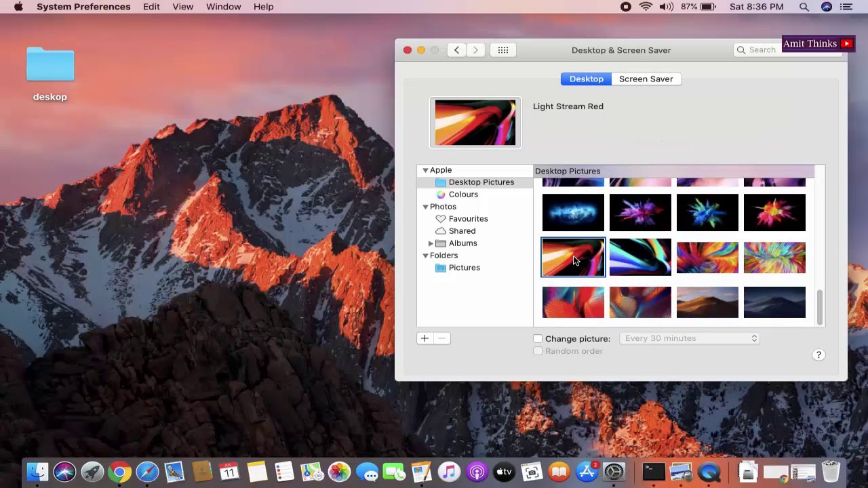Open Terminal from the Dock
This screenshot has width=868, height=488.
click(654, 472)
